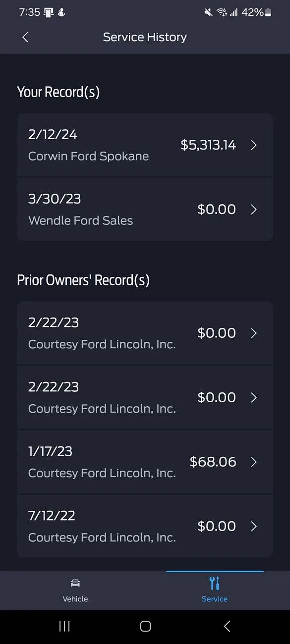
Task: Select the first 2/22/23 Courtesy Ford entry
Action: pyautogui.click(x=145, y=333)
